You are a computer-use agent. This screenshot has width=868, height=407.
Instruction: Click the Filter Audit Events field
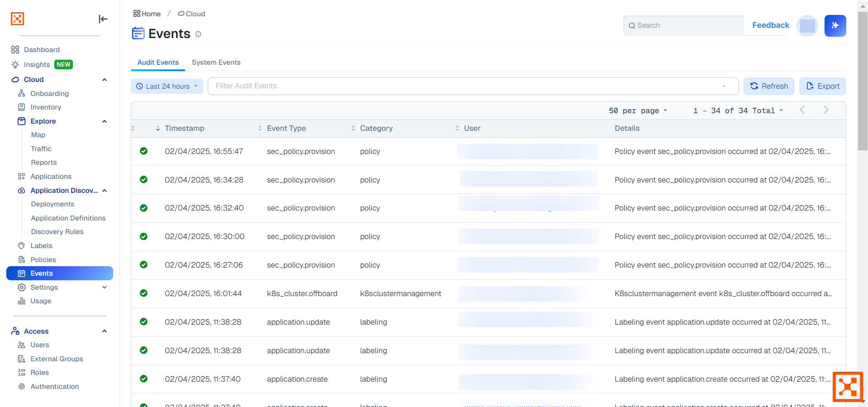(473, 86)
